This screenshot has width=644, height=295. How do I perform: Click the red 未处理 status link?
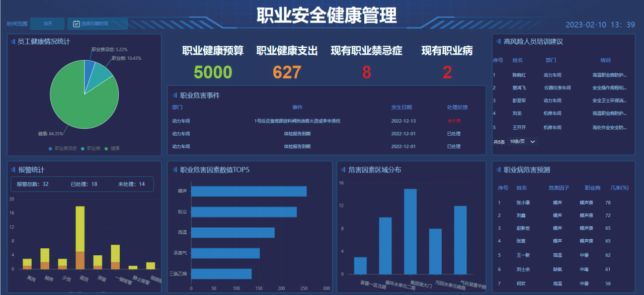(x=453, y=121)
